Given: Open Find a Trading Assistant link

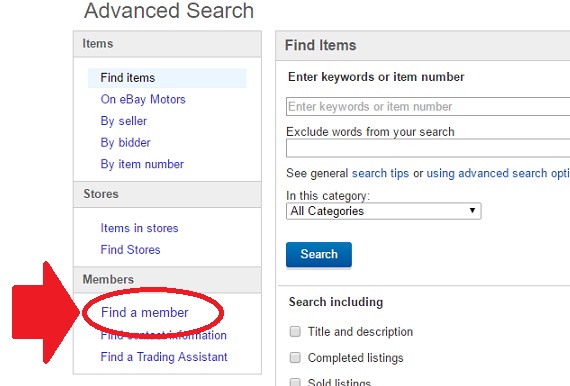Looking at the screenshot, I should (x=164, y=357).
